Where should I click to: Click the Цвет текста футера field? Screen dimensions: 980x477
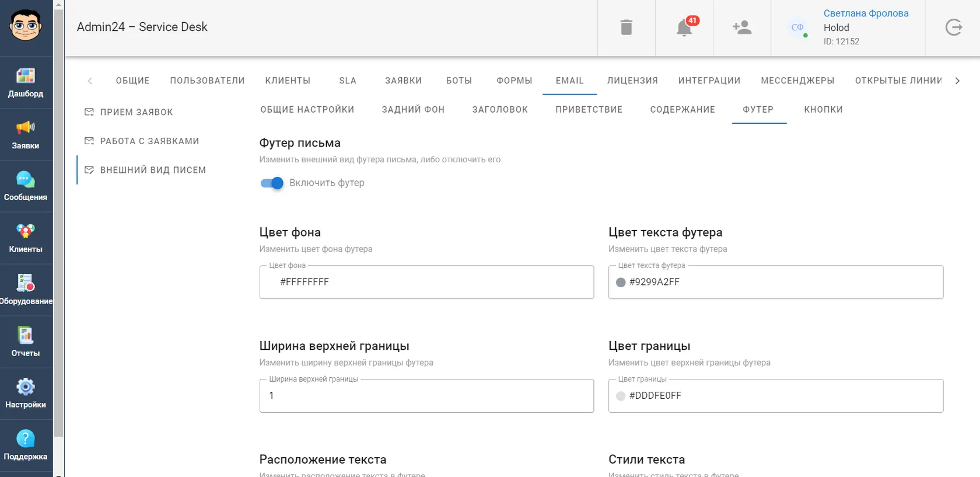click(776, 282)
